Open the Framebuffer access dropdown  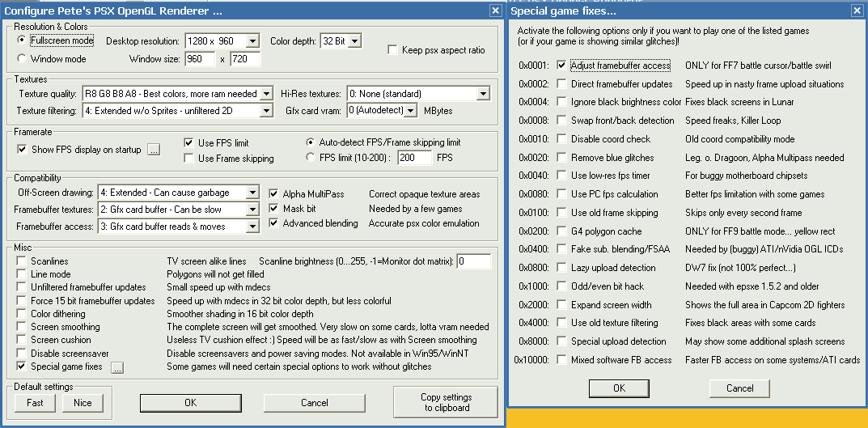pyautogui.click(x=252, y=226)
